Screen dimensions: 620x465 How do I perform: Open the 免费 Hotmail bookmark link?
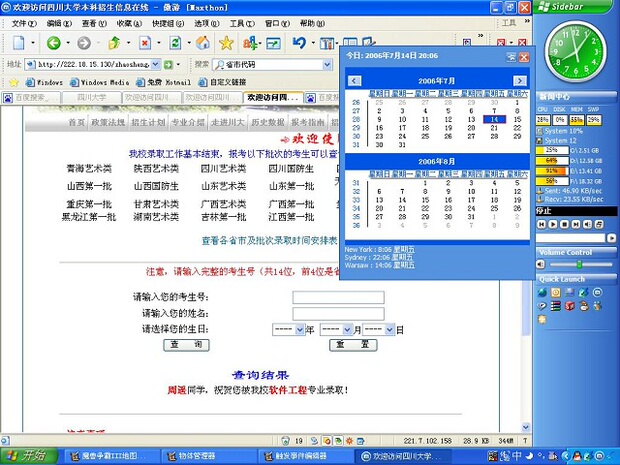[163, 82]
